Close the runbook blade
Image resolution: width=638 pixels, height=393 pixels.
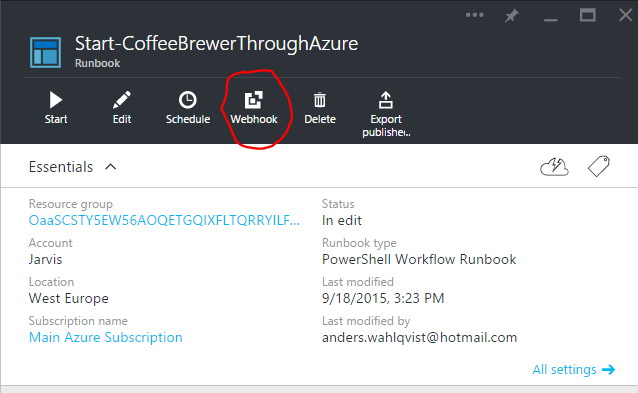pyautogui.click(x=625, y=15)
